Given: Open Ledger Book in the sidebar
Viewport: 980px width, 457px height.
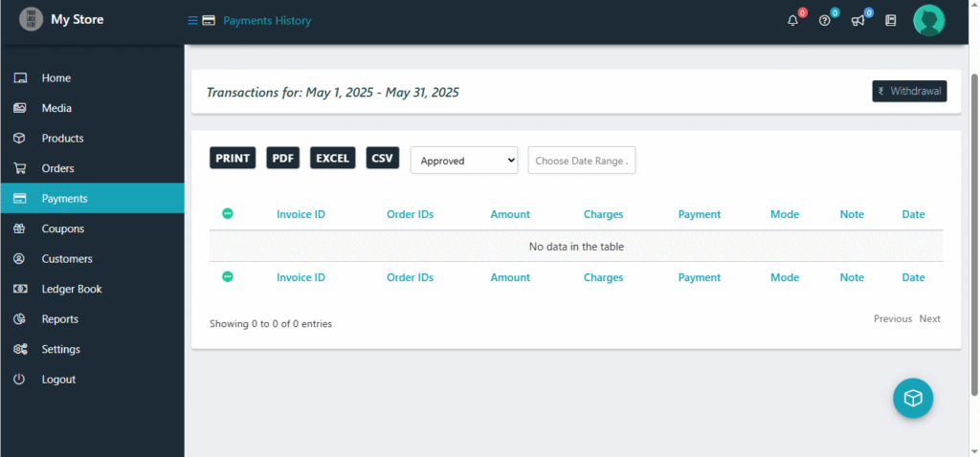Looking at the screenshot, I should 71,289.
